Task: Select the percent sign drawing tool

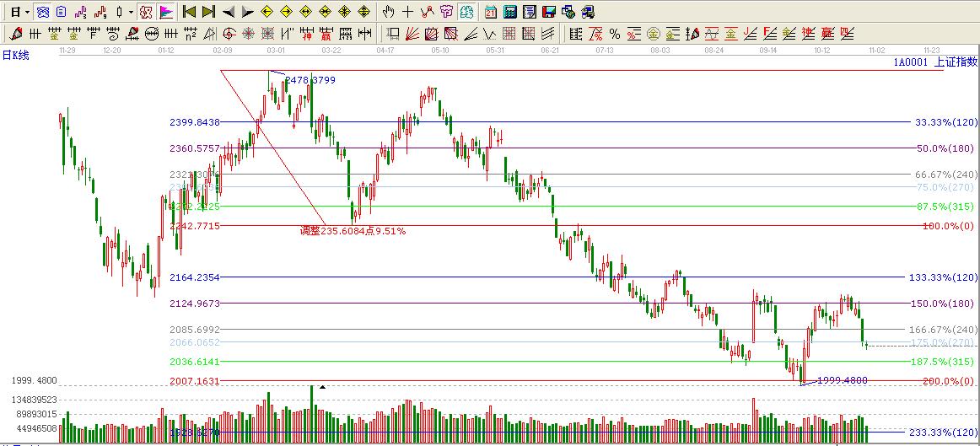Action: [x=614, y=34]
